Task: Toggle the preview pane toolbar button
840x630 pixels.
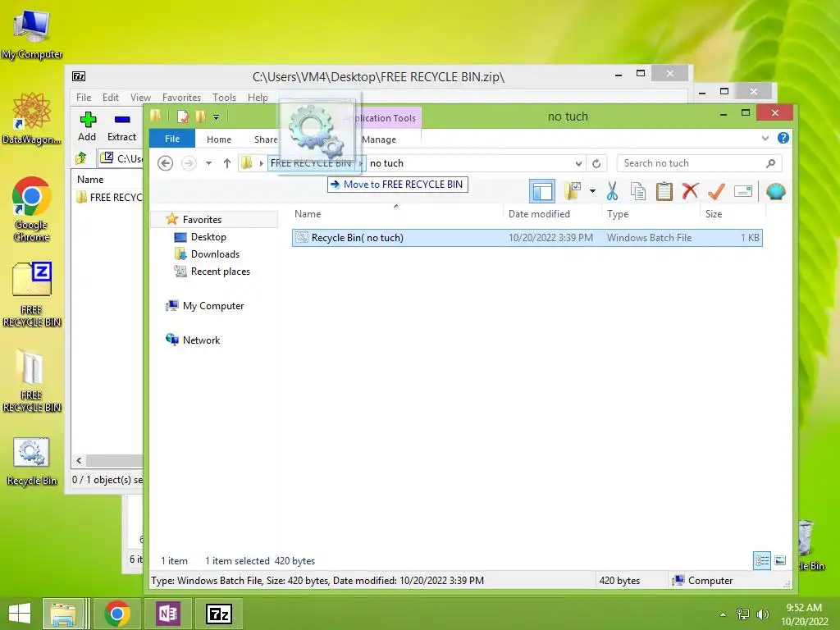Action: pyautogui.click(x=542, y=191)
